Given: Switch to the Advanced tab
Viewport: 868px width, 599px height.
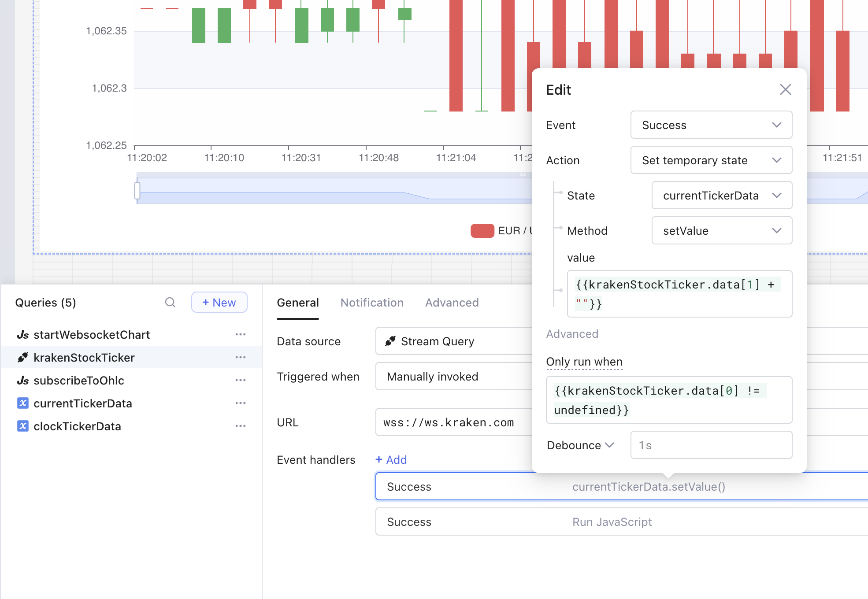Looking at the screenshot, I should 452,303.
